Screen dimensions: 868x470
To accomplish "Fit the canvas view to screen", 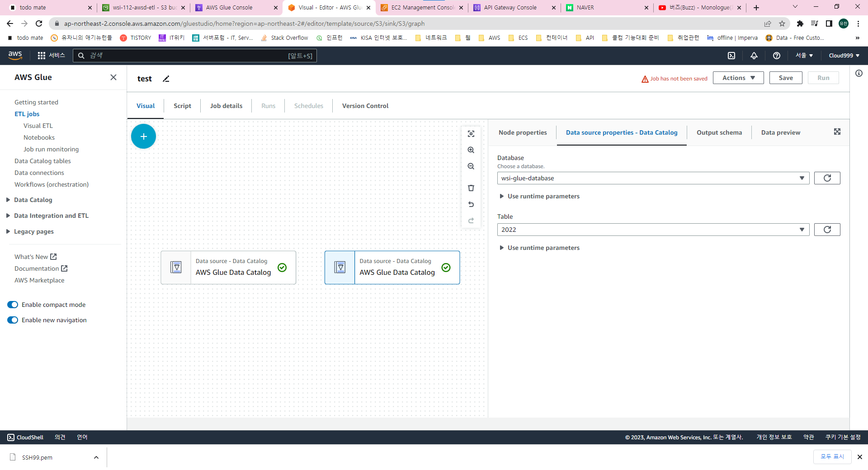I will tap(471, 134).
